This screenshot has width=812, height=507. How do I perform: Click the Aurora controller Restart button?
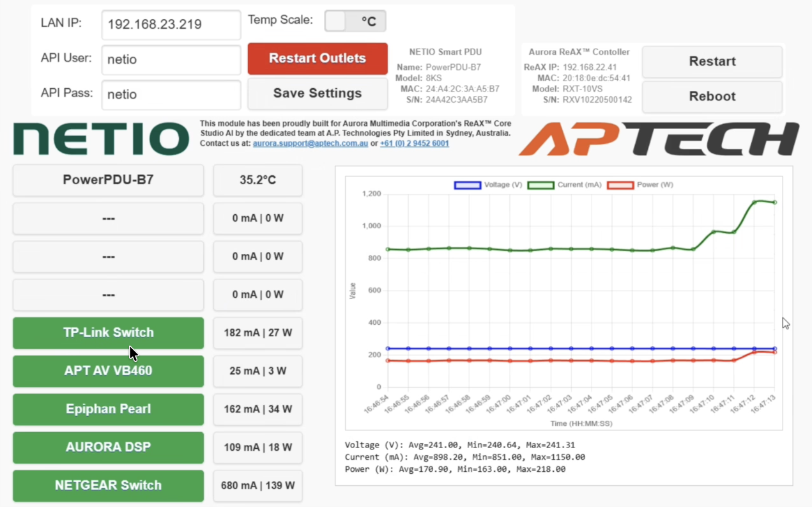[x=712, y=61]
